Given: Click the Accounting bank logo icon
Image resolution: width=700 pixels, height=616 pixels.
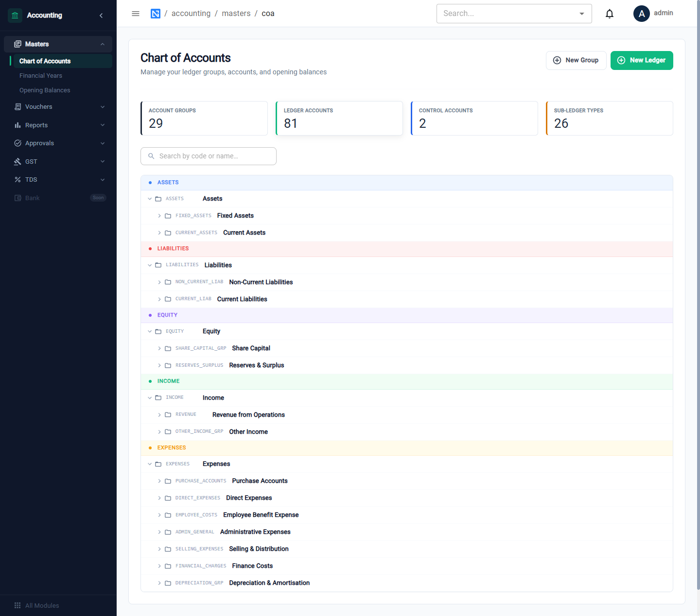Looking at the screenshot, I should [15, 16].
